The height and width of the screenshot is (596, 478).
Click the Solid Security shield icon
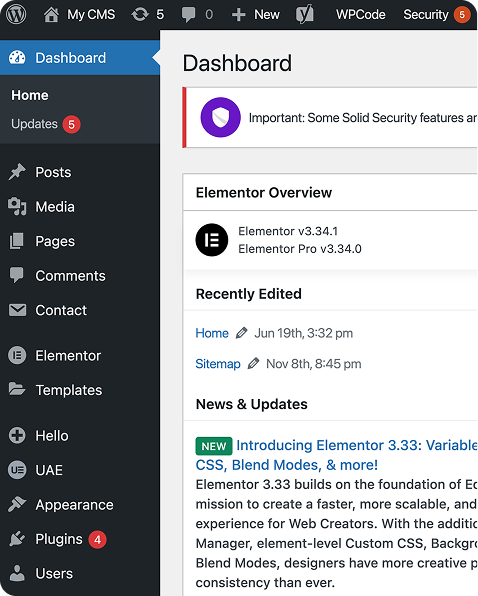coord(220,117)
